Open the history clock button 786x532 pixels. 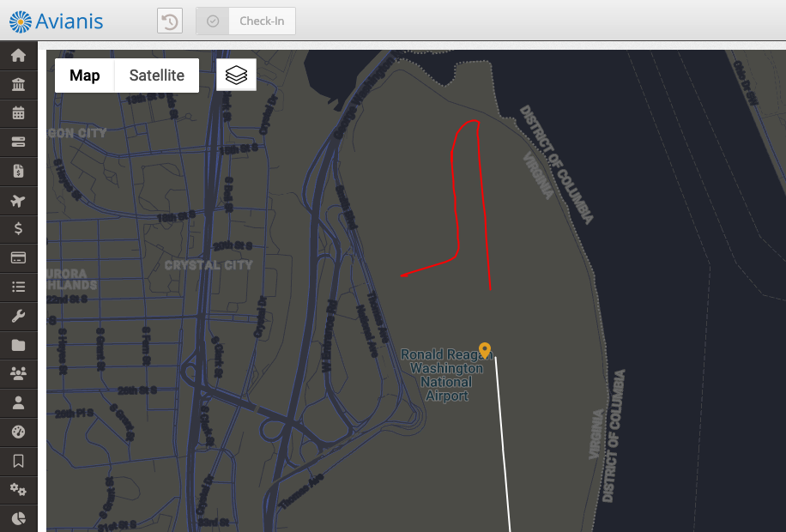pyautogui.click(x=170, y=21)
